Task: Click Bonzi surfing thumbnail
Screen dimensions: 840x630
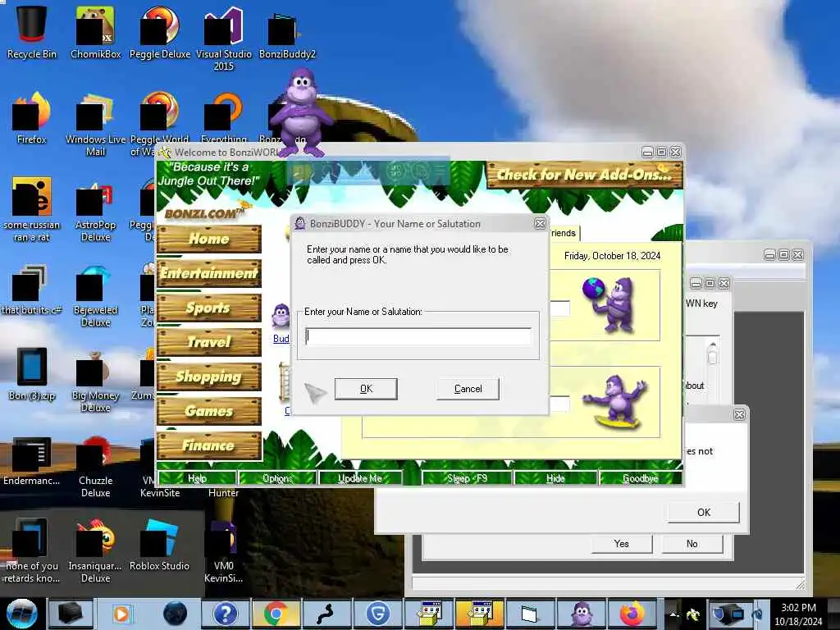Action: pos(616,402)
